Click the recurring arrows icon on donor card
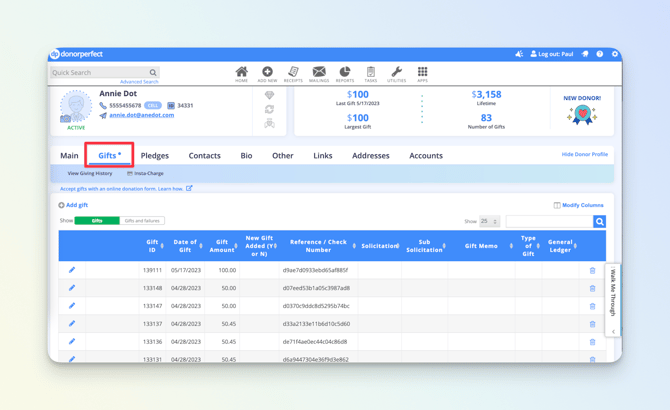670x410 pixels. tap(269, 109)
